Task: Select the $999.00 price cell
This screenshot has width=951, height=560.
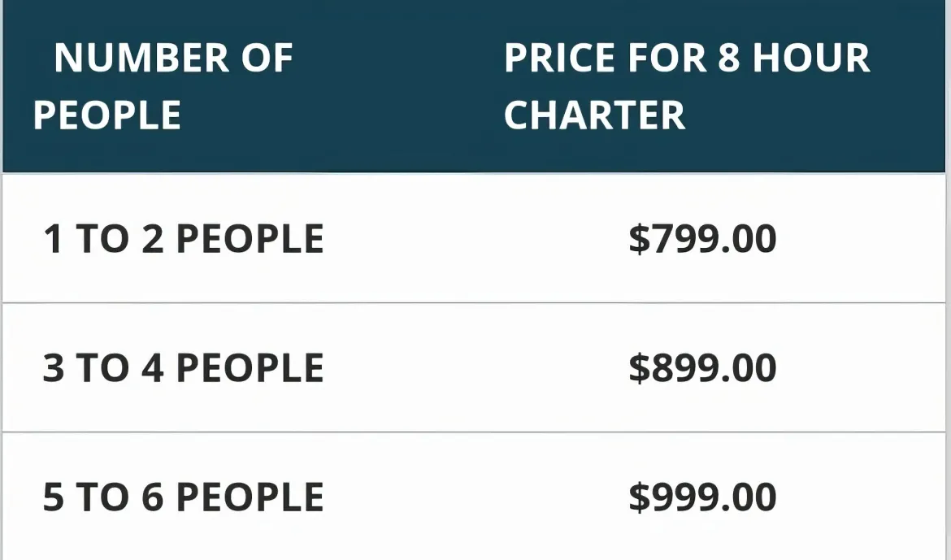Action: [x=702, y=497]
